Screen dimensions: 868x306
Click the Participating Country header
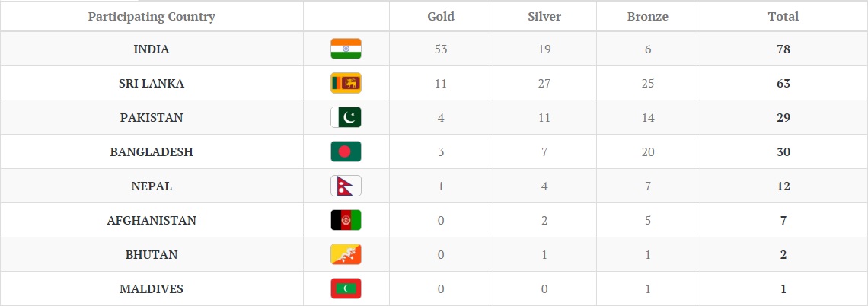(152, 16)
